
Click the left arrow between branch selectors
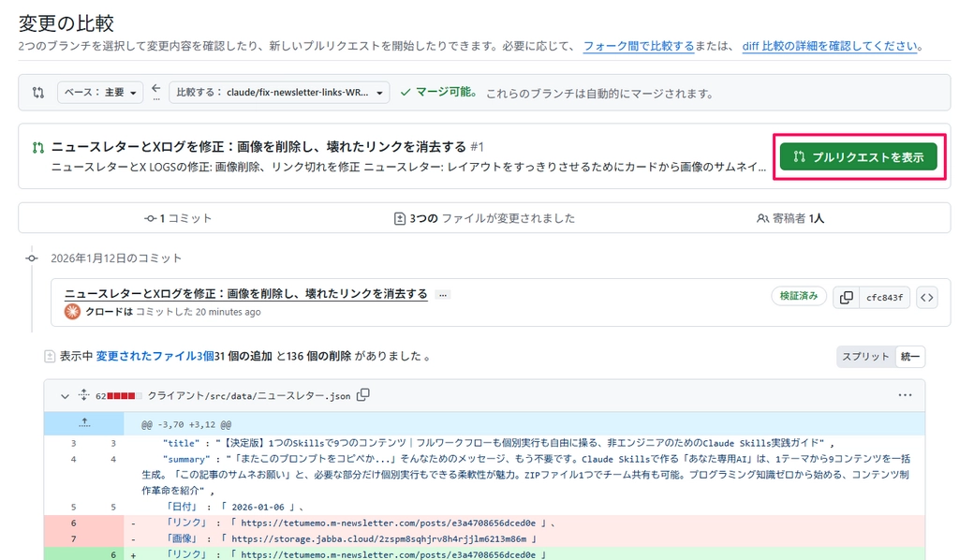pyautogui.click(x=156, y=89)
